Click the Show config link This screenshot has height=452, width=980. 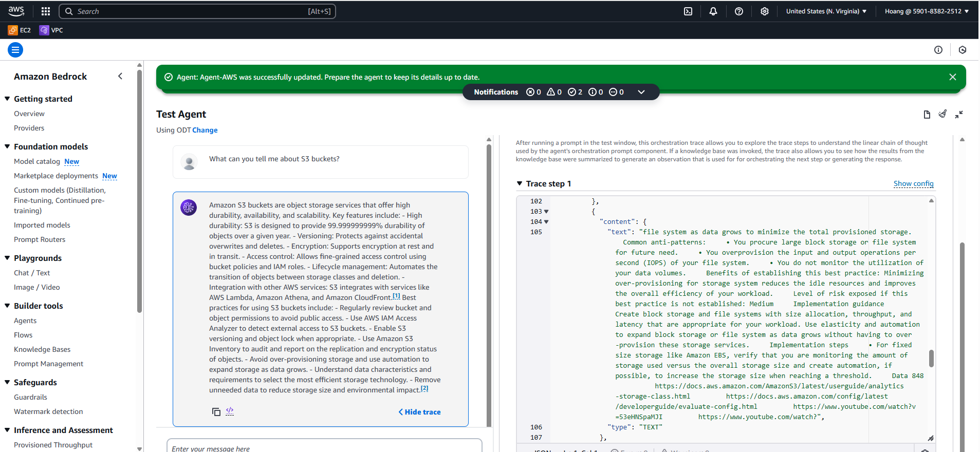(913, 183)
